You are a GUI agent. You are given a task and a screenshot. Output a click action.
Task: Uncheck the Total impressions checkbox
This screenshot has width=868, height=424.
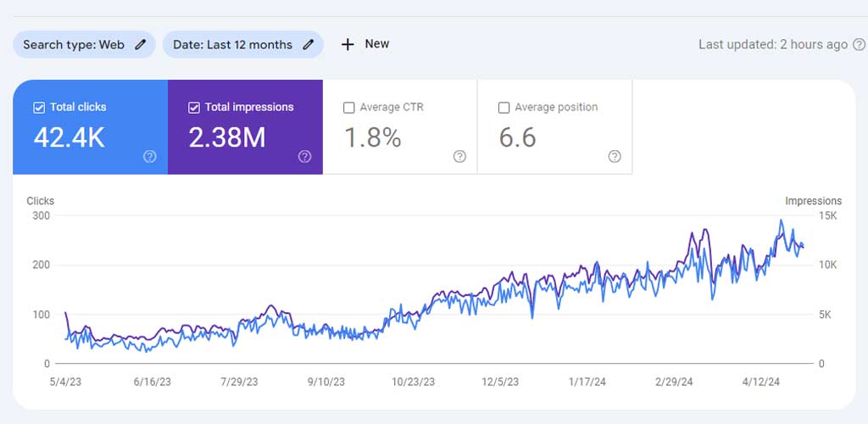point(194,108)
